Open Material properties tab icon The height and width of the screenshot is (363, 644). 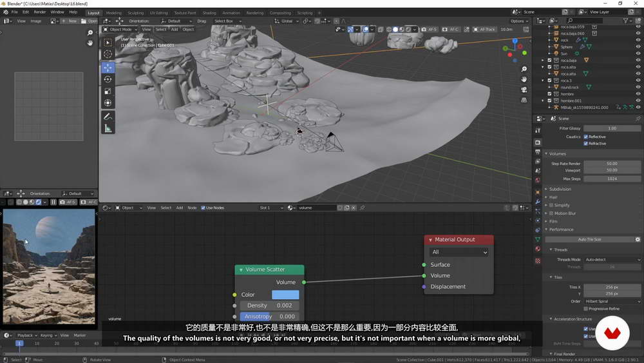click(538, 249)
